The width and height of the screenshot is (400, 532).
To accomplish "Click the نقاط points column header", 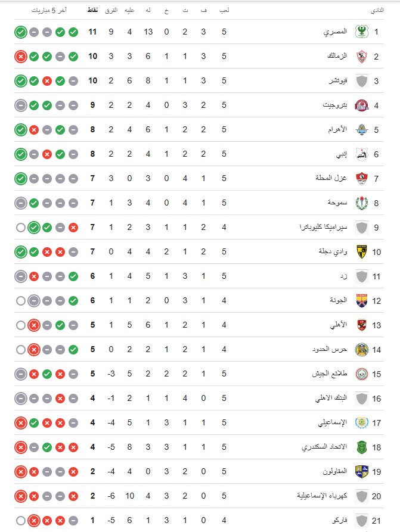I will tap(93, 10).
